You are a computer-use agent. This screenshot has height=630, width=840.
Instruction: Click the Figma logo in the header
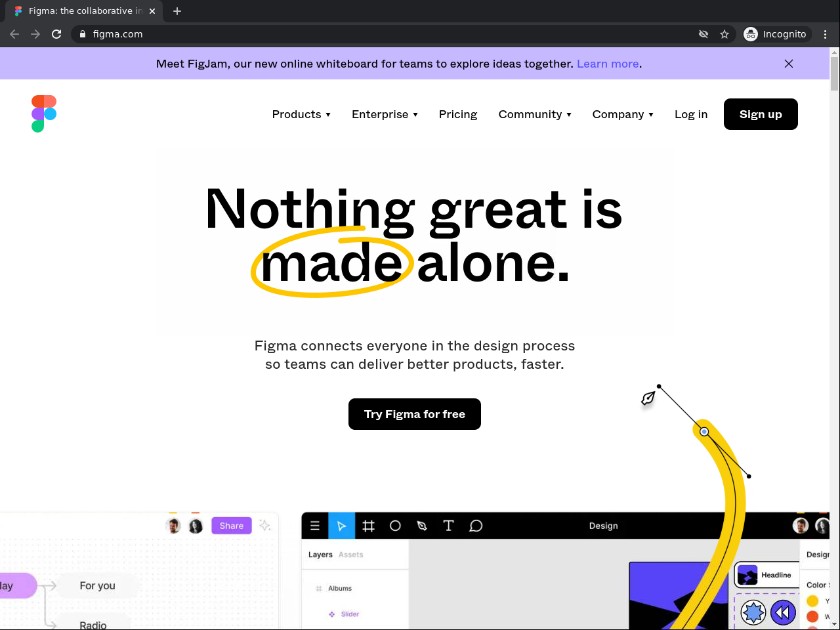[x=44, y=114]
